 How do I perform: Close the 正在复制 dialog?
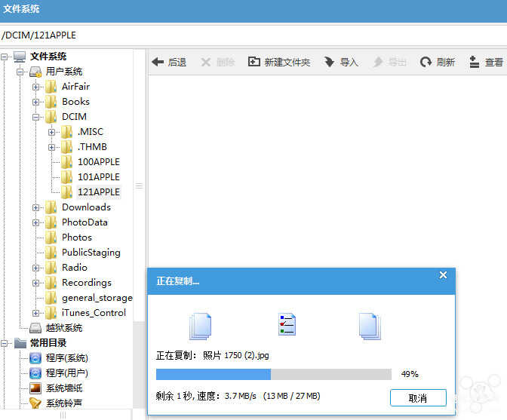(x=443, y=275)
